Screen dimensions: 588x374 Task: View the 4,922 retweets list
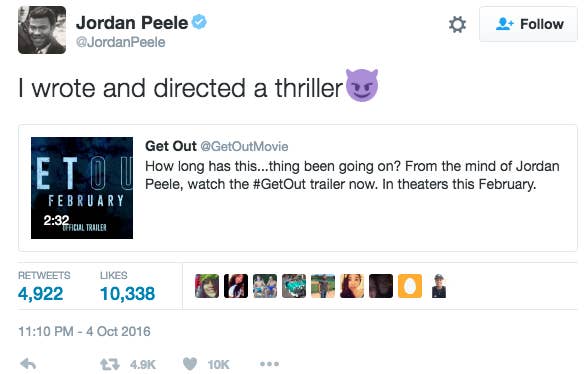pos(40,293)
